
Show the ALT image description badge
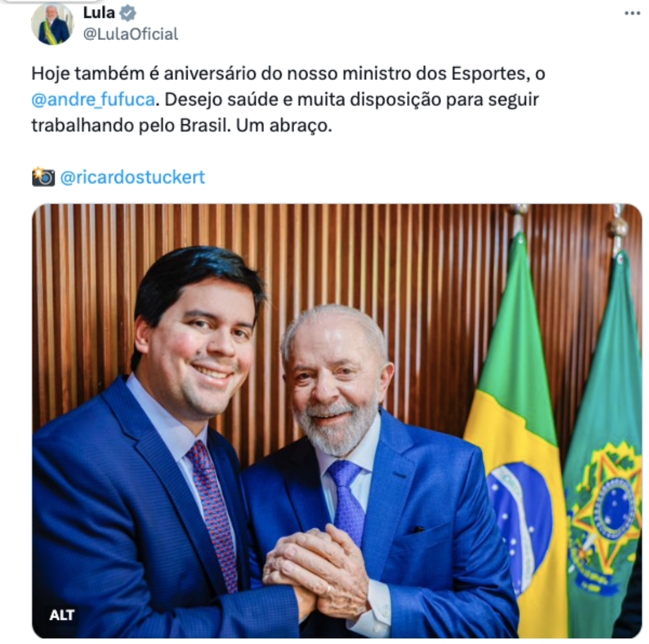(62, 615)
